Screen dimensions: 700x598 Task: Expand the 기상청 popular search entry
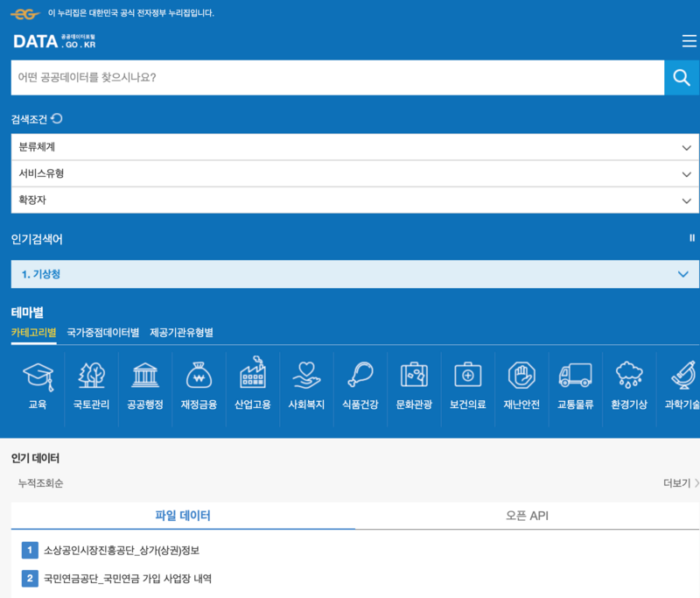coord(683,274)
